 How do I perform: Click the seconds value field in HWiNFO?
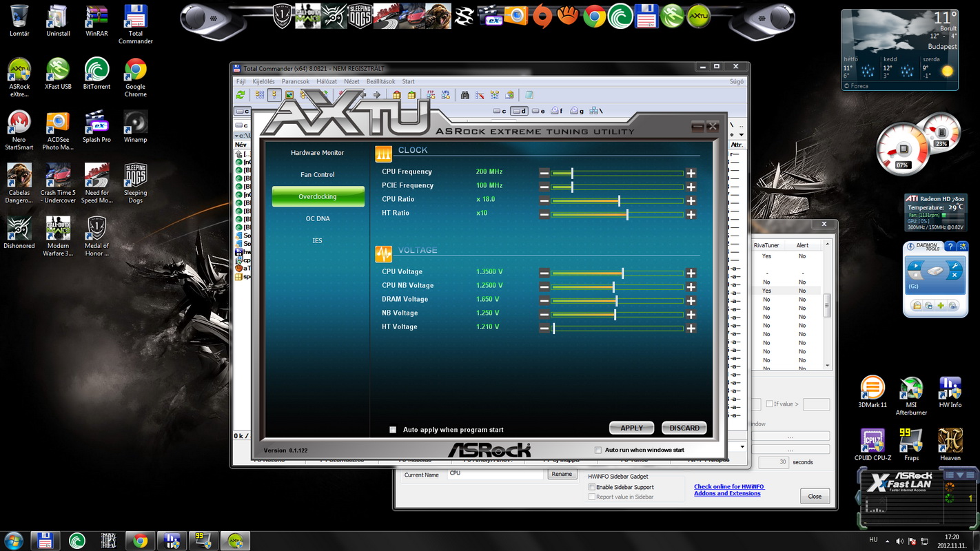click(x=773, y=462)
